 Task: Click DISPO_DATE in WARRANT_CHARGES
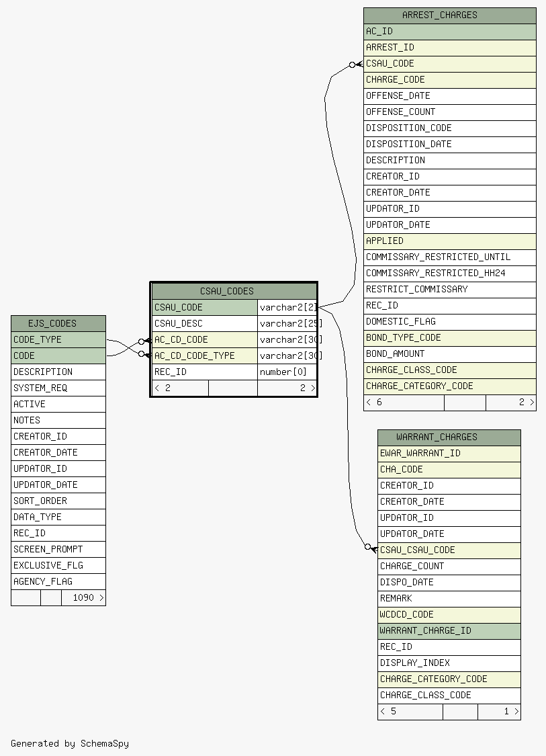pos(449,583)
